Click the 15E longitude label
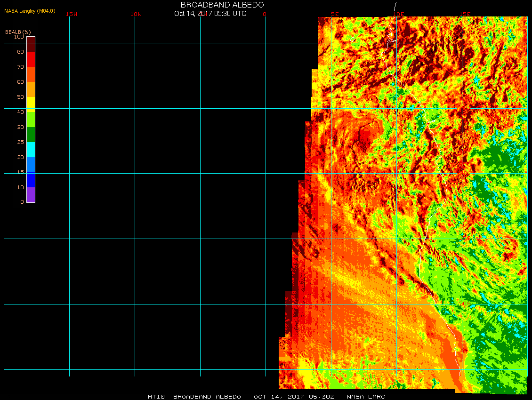532x400 pixels. point(465,14)
